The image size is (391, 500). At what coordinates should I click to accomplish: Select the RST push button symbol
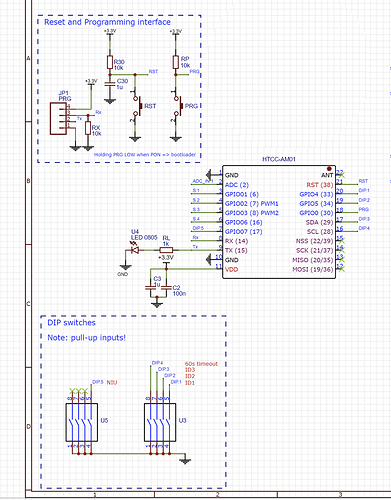137,106
